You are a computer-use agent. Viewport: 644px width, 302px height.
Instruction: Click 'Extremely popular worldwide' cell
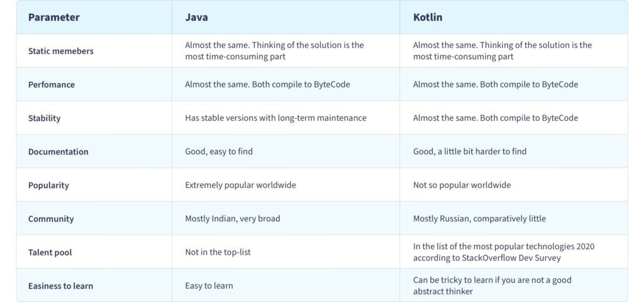241,185
